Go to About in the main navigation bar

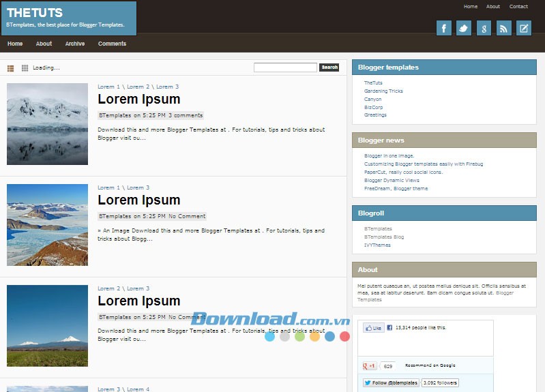44,44
